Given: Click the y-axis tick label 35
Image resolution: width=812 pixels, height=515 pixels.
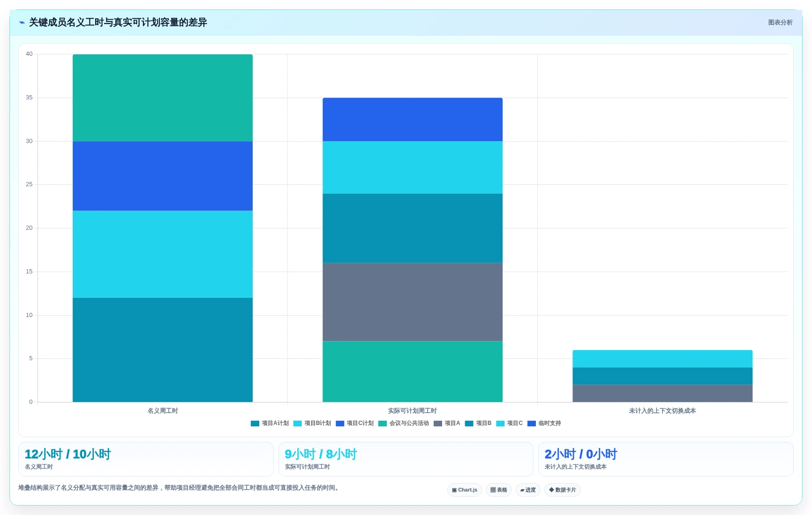Looking at the screenshot, I should pyautogui.click(x=29, y=98).
